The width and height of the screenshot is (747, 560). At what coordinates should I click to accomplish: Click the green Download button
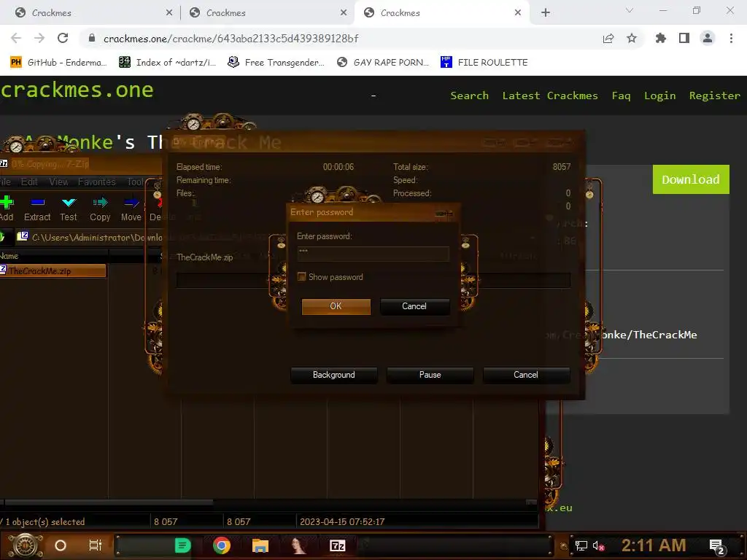(x=691, y=179)
